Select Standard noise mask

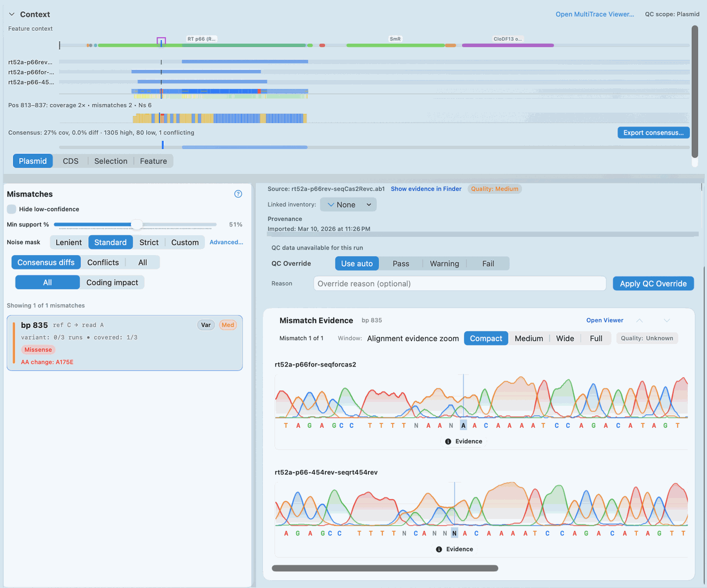(110, 242)
